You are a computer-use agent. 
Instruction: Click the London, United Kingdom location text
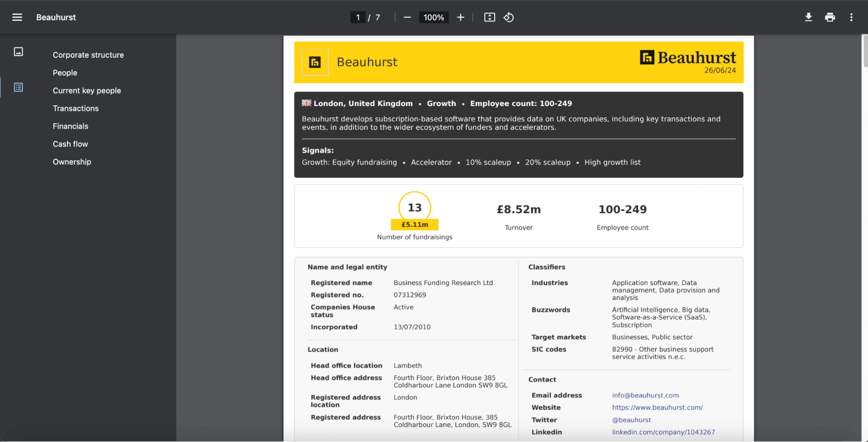tap(363, 103)
